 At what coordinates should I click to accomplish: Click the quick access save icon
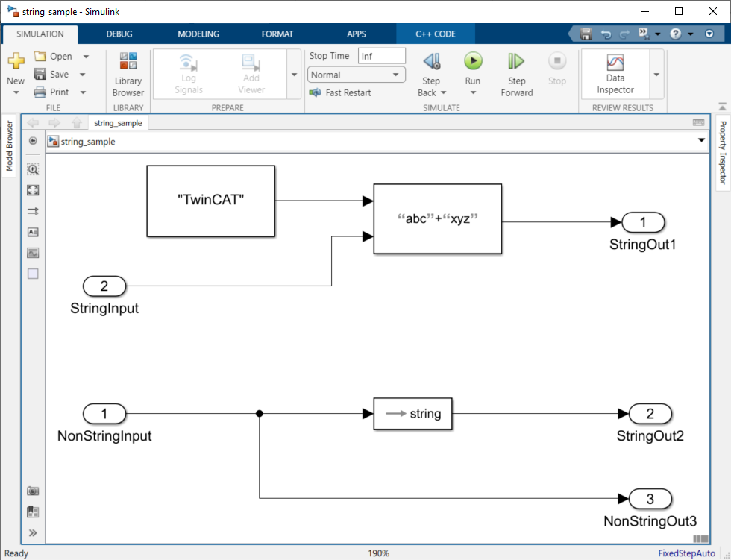[x=586, y=34]
